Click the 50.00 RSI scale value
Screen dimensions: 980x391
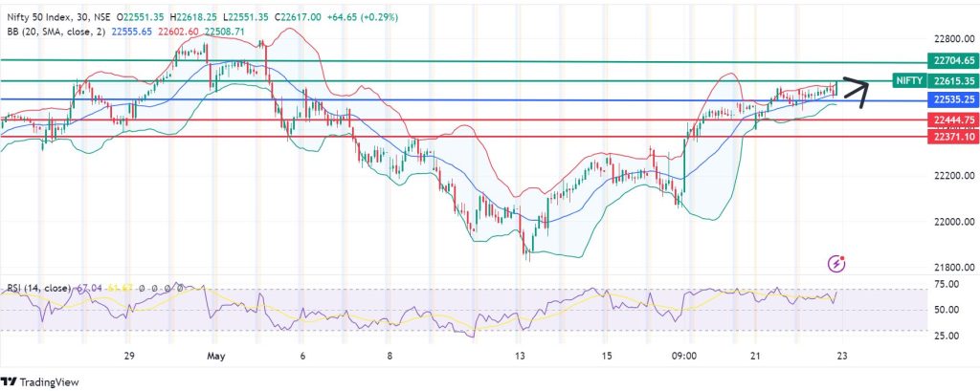pyautogui.click(x=947, y=310)
